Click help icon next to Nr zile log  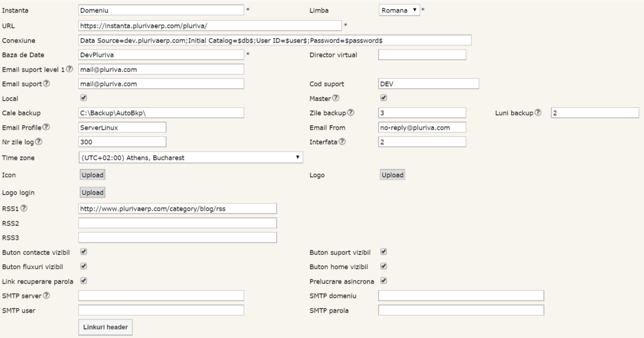pyautogui.click(x=39, y=142)
